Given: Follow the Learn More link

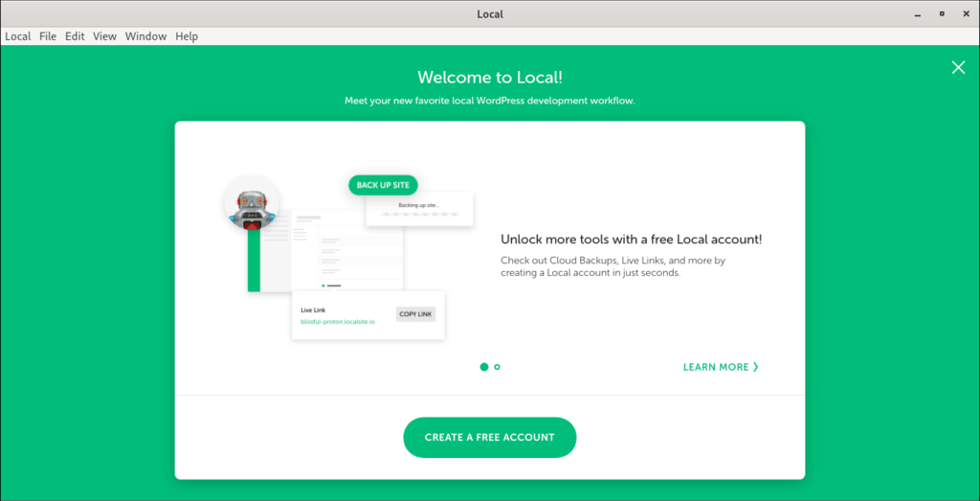Looking at the screenshot, I should (x=721, y=367).
